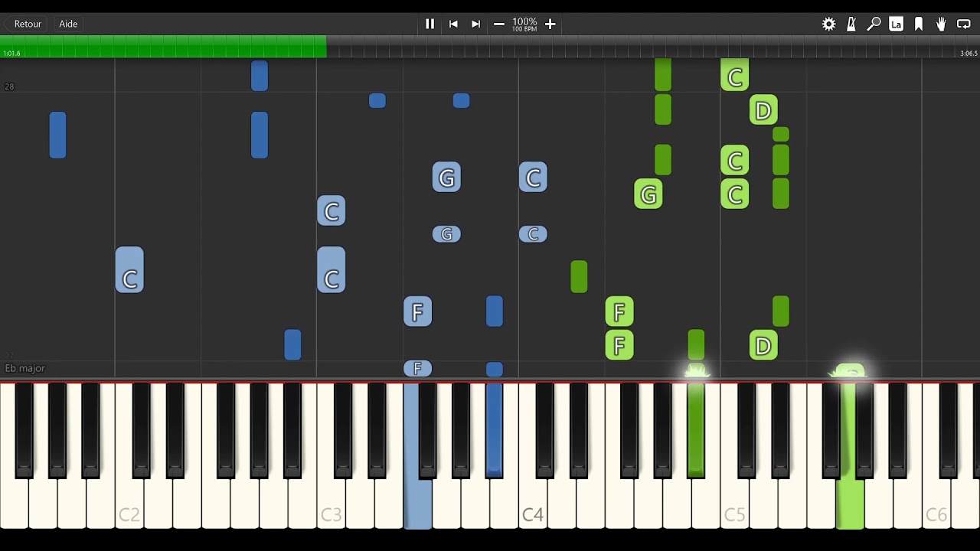
Task: Click the 100% speed readout
Action: pyautogui.click(x=524, y=22)
